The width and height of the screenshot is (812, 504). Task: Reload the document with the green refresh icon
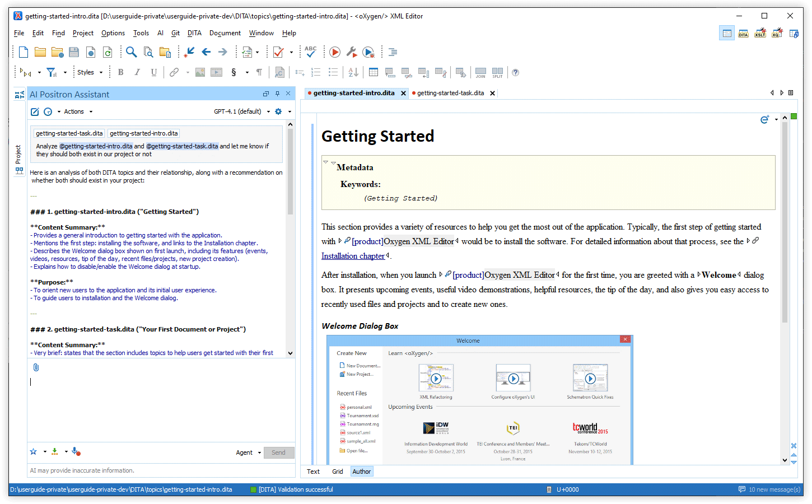108,52
